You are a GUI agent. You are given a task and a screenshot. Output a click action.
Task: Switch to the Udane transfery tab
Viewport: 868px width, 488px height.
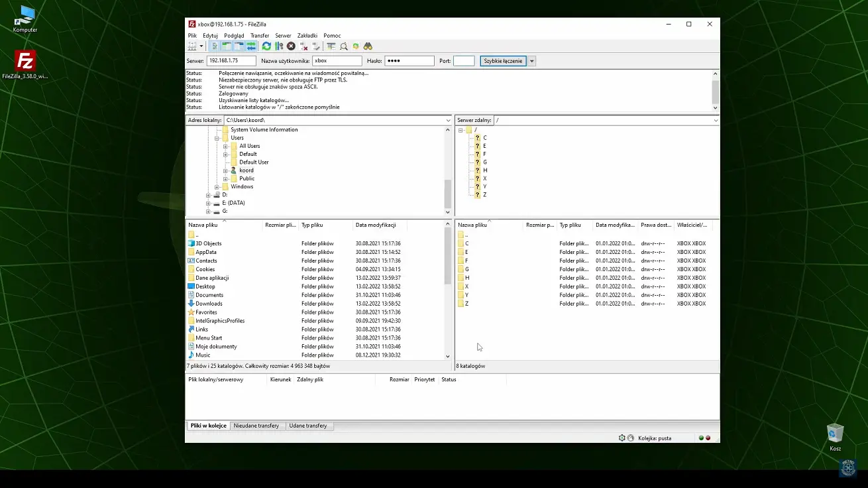click(x=309, y=426)
